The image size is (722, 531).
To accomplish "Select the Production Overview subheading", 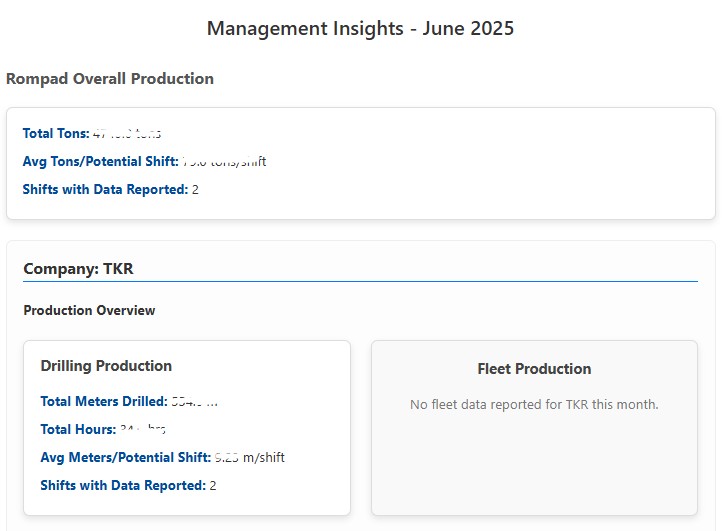I will pos(89,310).
